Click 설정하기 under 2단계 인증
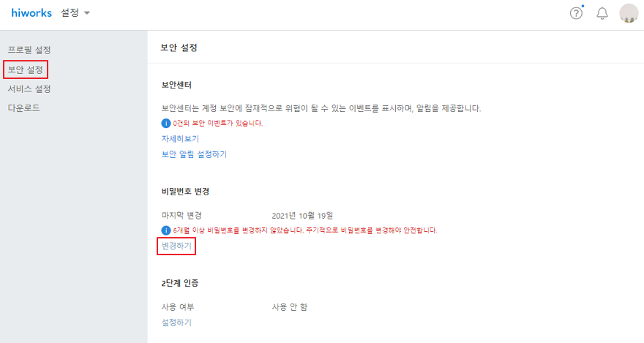Viewport: 644px width, 343px height. click(x=176, y=323)
